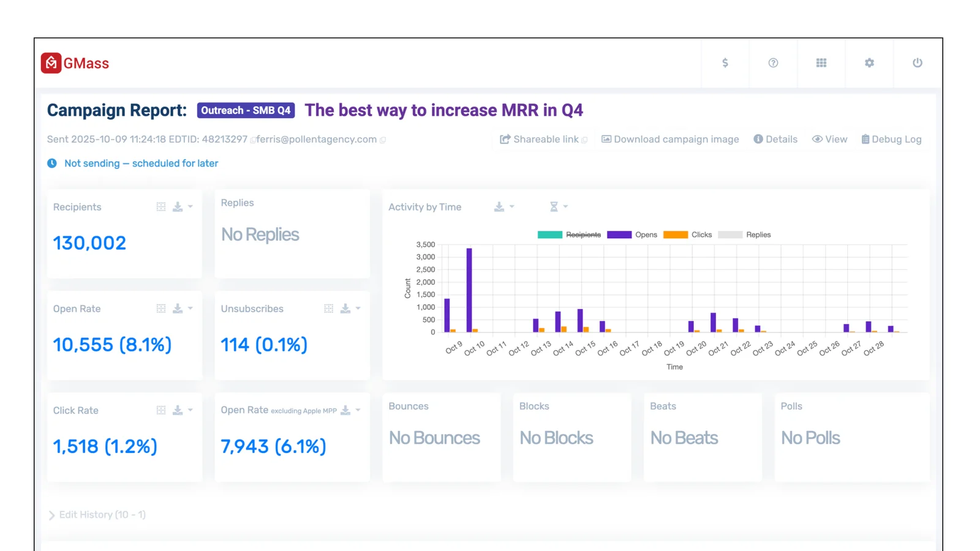Open the Click Rate download dropdown arrow

(190, 410)
